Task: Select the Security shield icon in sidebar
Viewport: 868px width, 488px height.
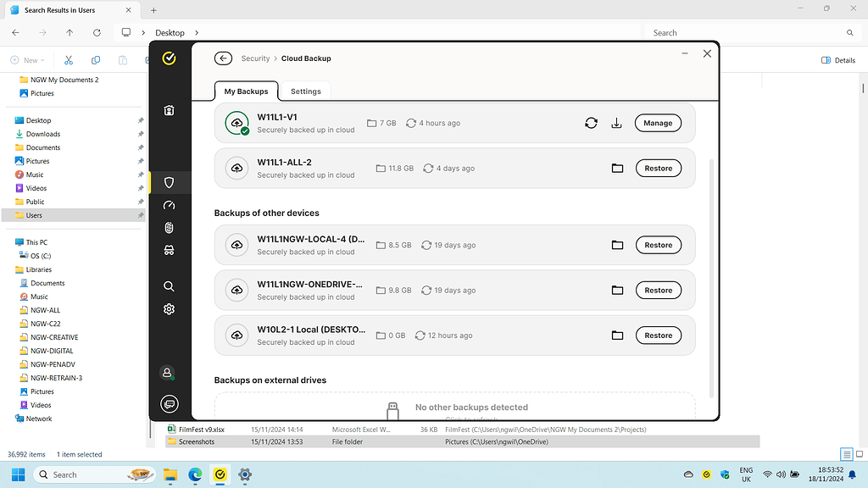Action: coord(169,182)
